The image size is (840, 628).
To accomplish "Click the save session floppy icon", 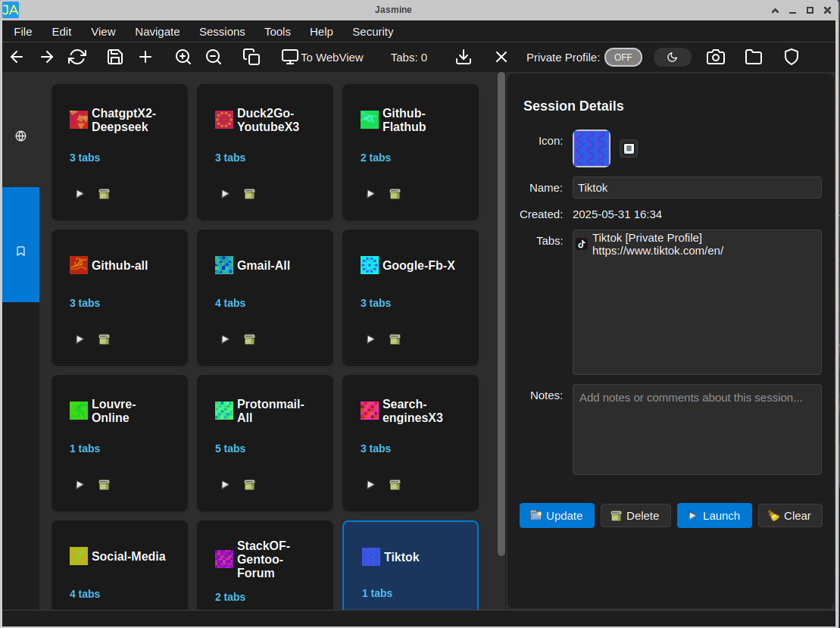I will click(115, 57).
